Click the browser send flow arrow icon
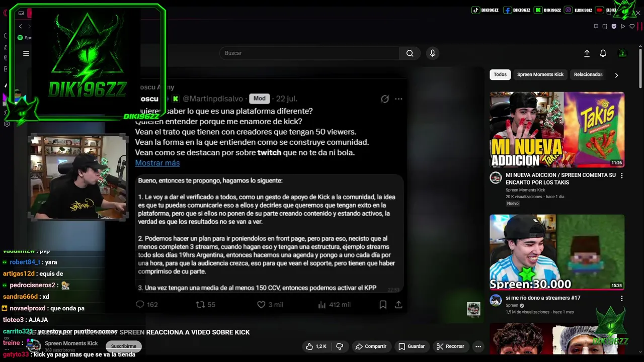This screenshot has width=644, height=362. click(623, 26)
